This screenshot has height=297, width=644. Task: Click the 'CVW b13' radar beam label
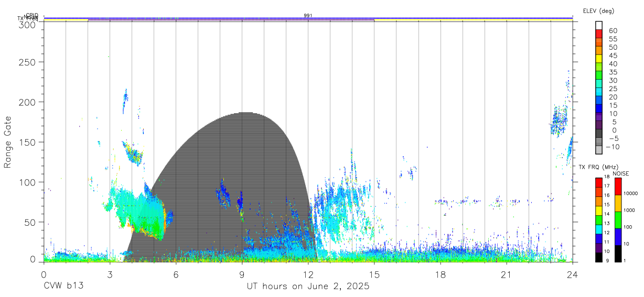[x=63, y=287]
